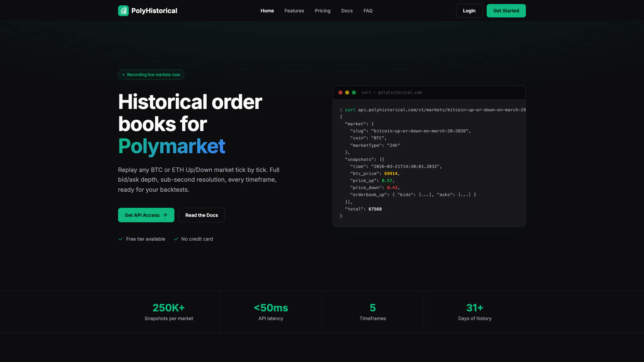
Task: Click the PolyHistorical bar-chart logo icon
Action: (x=123, y=11)
